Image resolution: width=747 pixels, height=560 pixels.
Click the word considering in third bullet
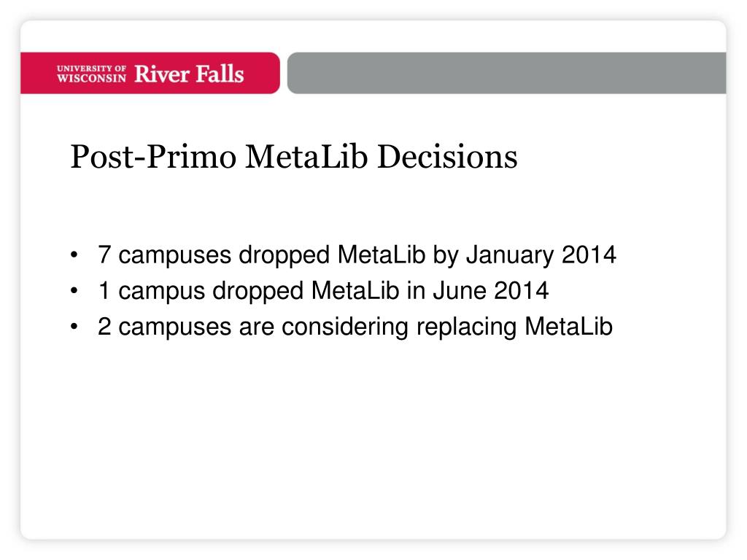point(345,327)
